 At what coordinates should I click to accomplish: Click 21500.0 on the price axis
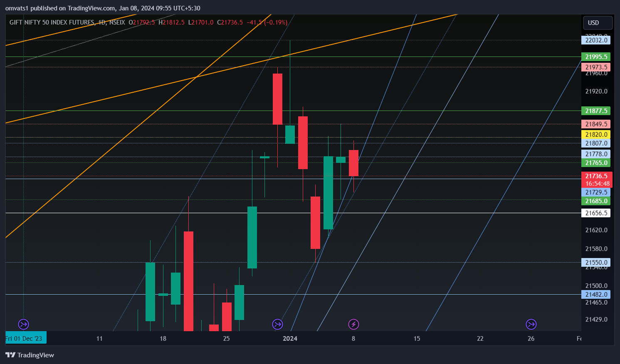pyautogui.click(x=596, y=286)
